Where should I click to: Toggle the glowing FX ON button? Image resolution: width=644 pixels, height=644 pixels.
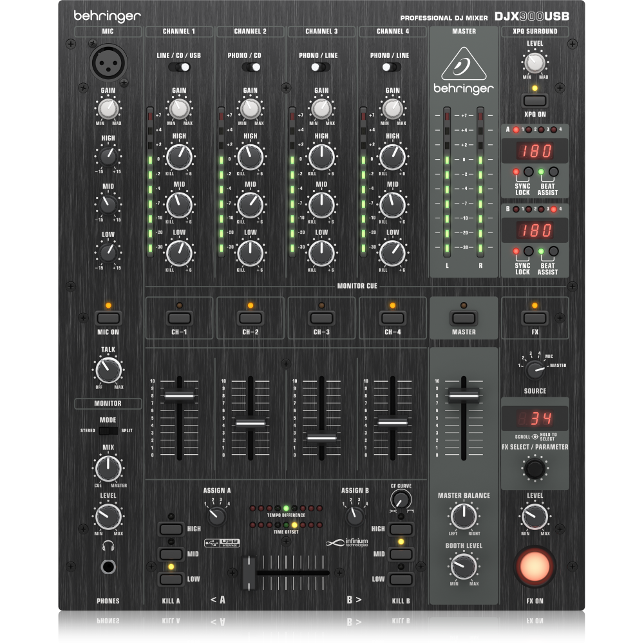click(535, 566)
